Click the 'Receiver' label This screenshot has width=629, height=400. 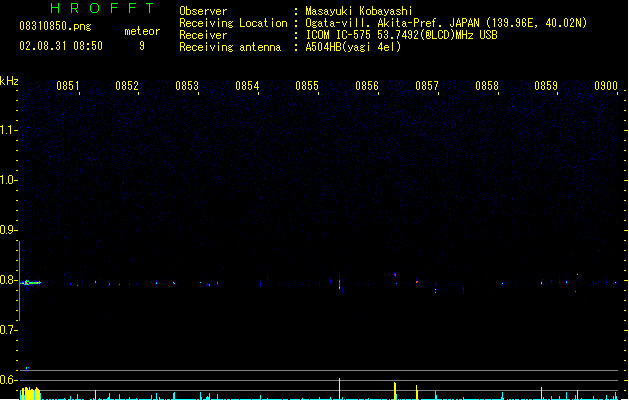pos(203,35)
